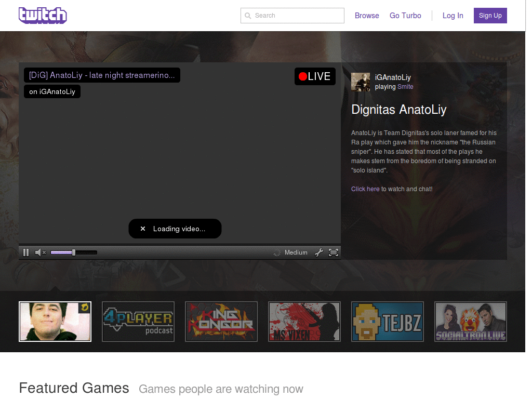
Task: Follow 'Click here' to watch and chat
Action: pyautogui.click(x=365, y=189)
